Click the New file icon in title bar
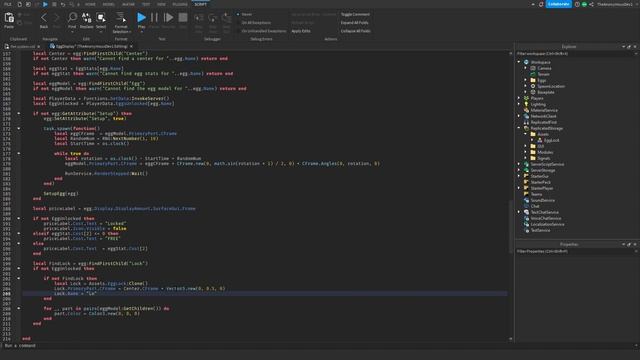Image resolution: width=640 pixels, height=360 pixels. pos(19,4)
